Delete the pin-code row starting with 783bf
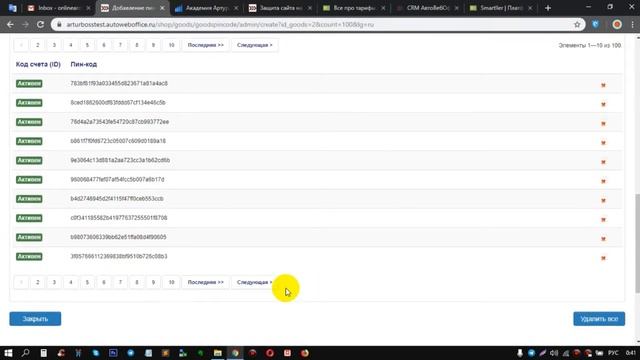This screenshot has height=360, width=640. [x=603, y=85]
